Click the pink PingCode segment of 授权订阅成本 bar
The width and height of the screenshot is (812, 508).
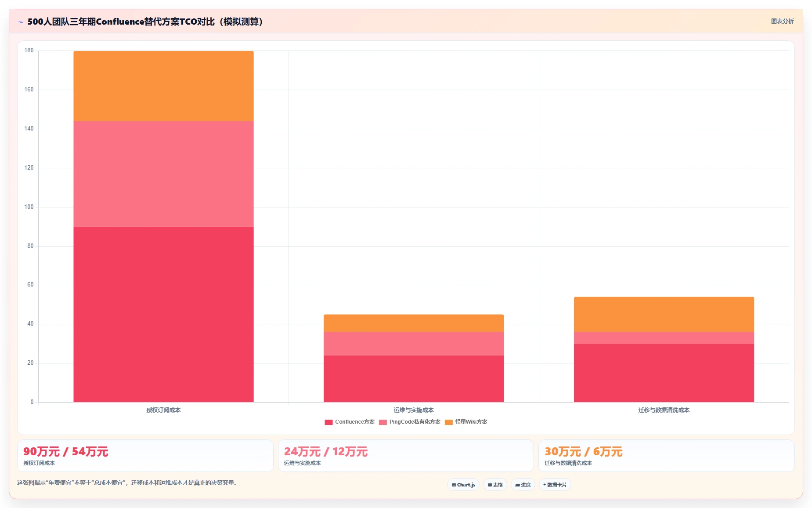[x=163, y=174]
